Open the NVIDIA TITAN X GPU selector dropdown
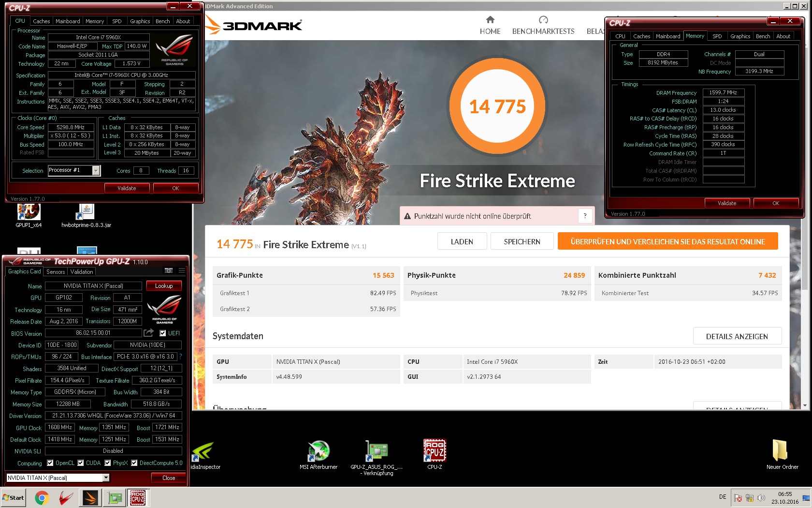Image resolution: width=812 pixels, height=508 pixels. coord(106,478)
